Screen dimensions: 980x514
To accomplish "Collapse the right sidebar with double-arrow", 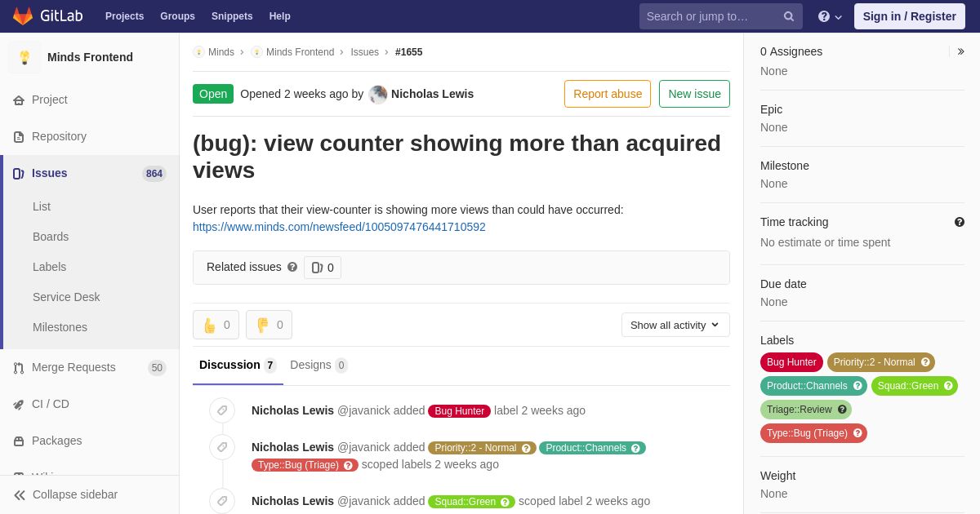I will (x=960, y=51).
